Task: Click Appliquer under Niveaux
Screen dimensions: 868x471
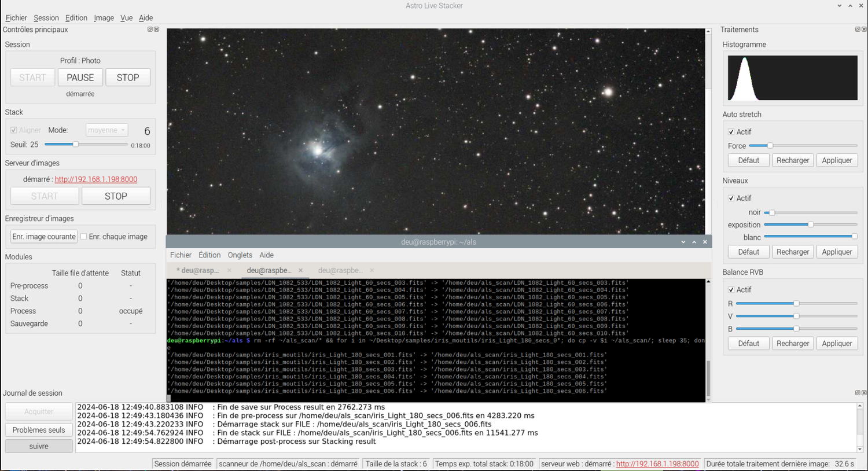Action: 837,252
